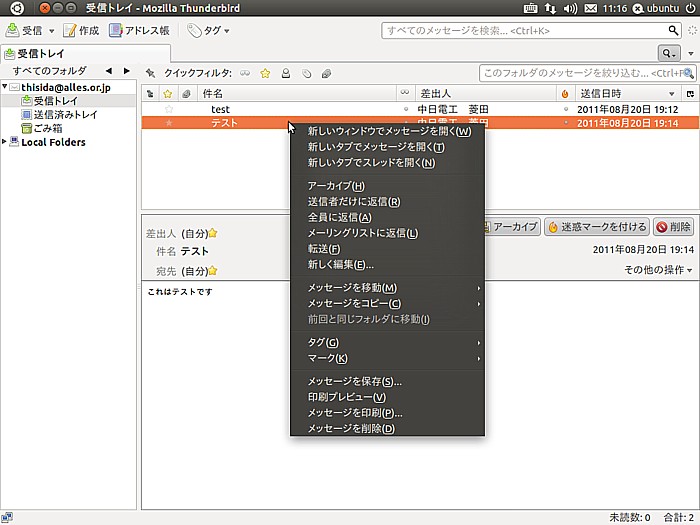Toggle starred-only quick filter
The image size is (700, 525).
(265, 73)
